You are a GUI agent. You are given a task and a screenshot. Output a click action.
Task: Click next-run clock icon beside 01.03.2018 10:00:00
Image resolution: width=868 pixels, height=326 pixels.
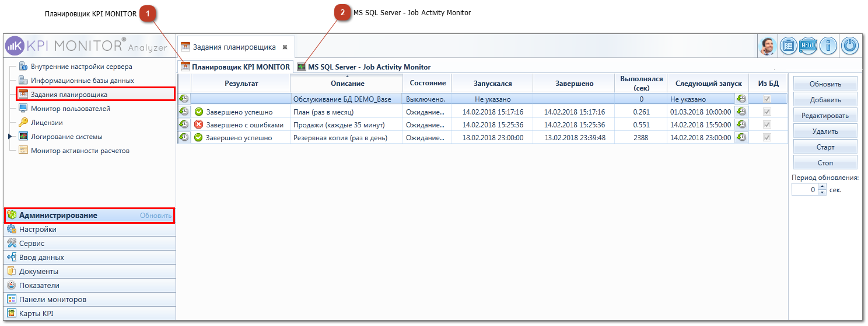[x=741, y=112]
